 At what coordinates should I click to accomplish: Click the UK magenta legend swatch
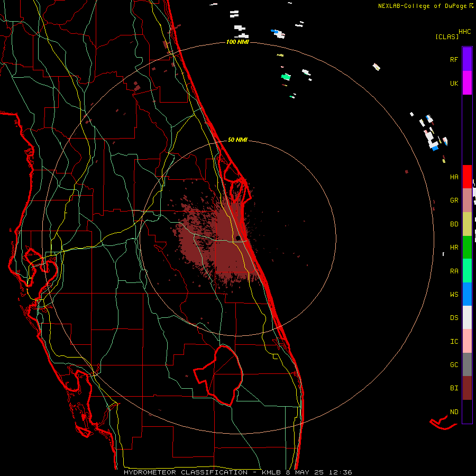467,83
